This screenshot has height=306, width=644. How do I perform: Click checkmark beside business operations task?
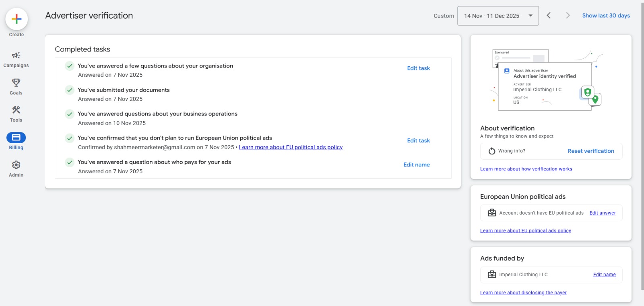[x=70, y=114]
